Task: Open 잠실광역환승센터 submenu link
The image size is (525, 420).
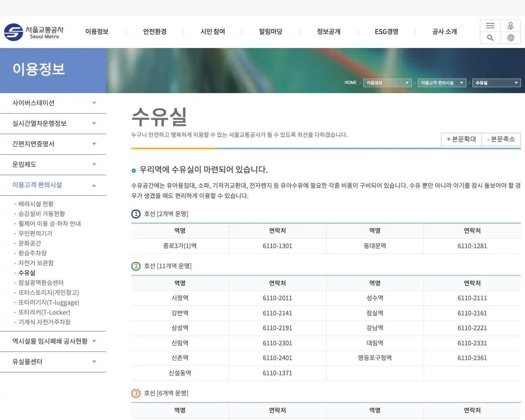Action: click(x=41, y=283)
